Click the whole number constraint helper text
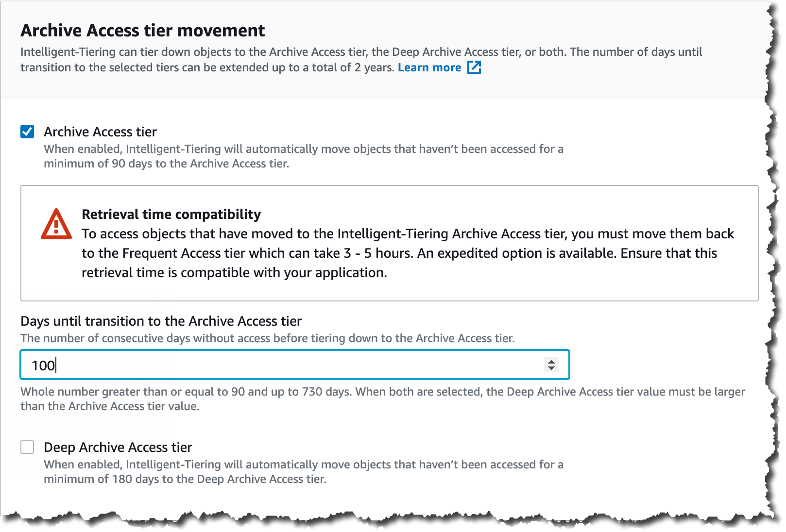 click(x=383, y=399)
